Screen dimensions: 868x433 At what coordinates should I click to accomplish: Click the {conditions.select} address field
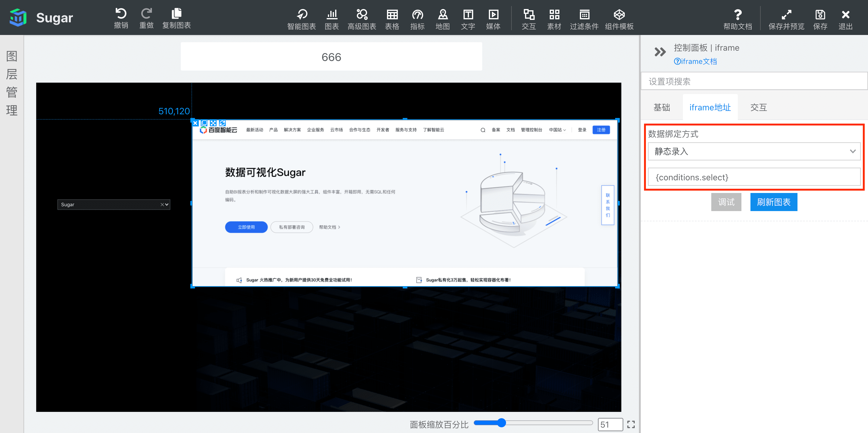click(x=754, y=177)
